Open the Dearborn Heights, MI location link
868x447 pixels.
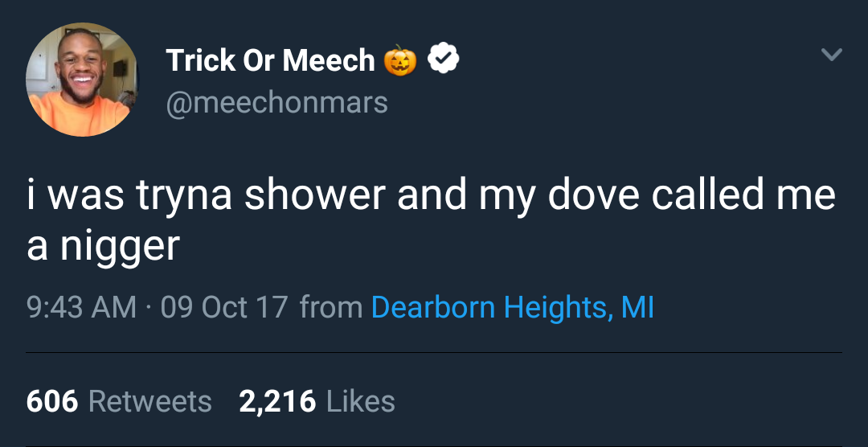512,307
